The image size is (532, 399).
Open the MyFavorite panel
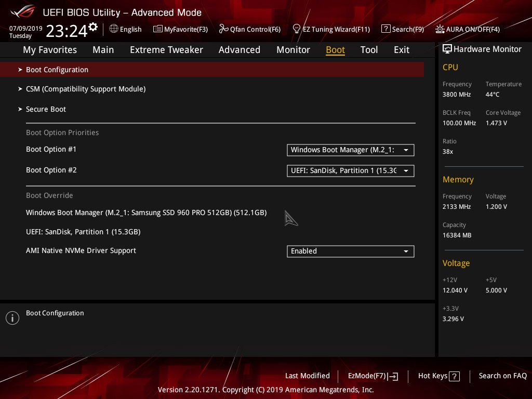pos(180,29)
